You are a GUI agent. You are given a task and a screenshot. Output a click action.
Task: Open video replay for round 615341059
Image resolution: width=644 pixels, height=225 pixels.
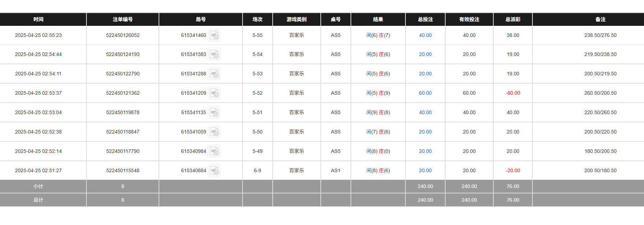click(x=215, y=132)
